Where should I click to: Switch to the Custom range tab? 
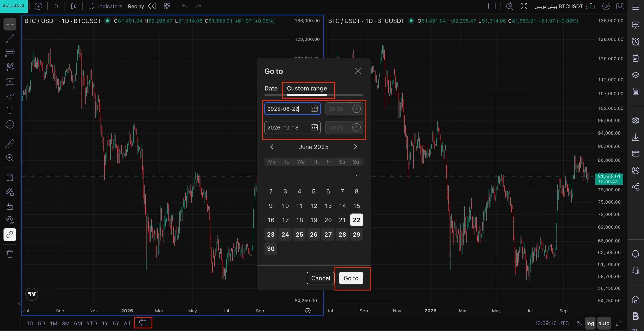(x=307, y=88)
